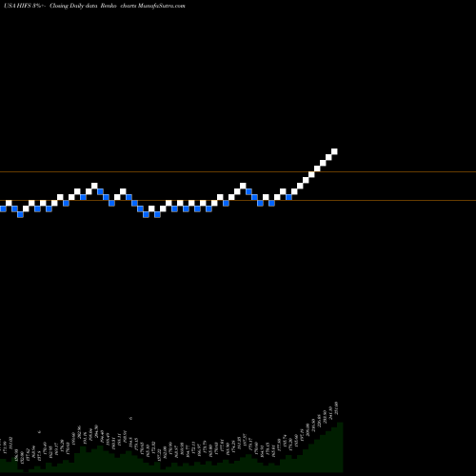Select the topmost white Renko brick

point(334,151)
